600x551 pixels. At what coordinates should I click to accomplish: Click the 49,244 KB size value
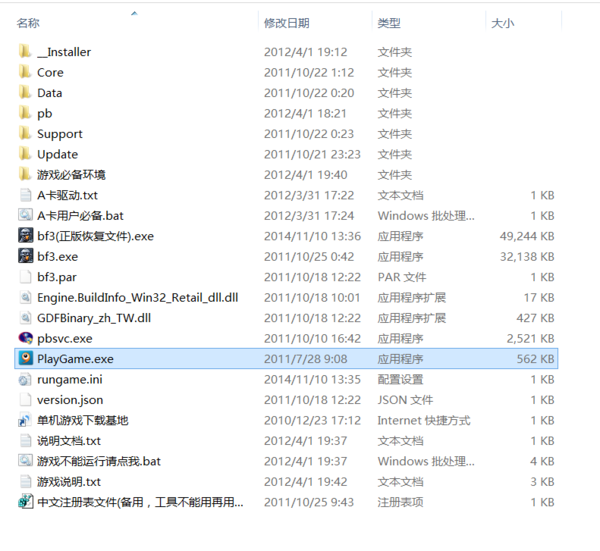(527, 236)
